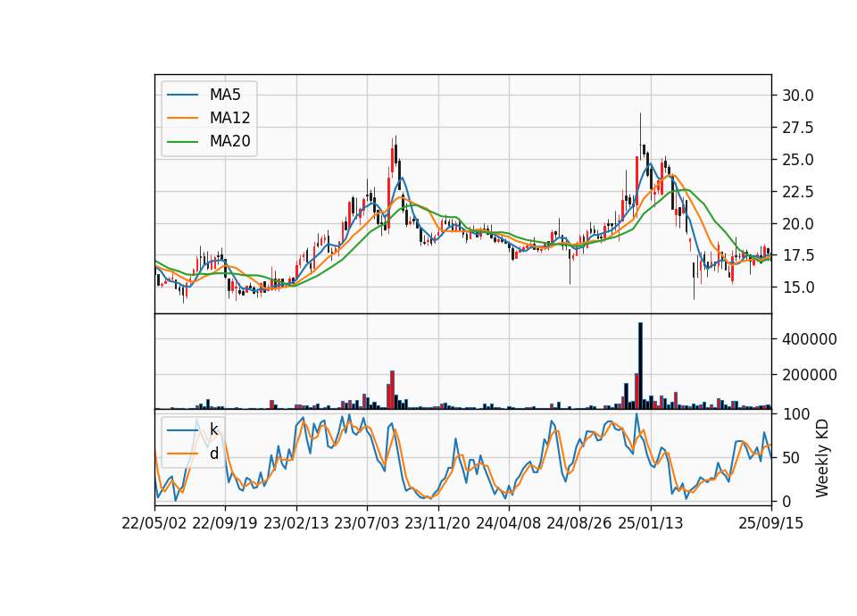
Task: Click the 400000 volume axis label
Action: point(810,339)
